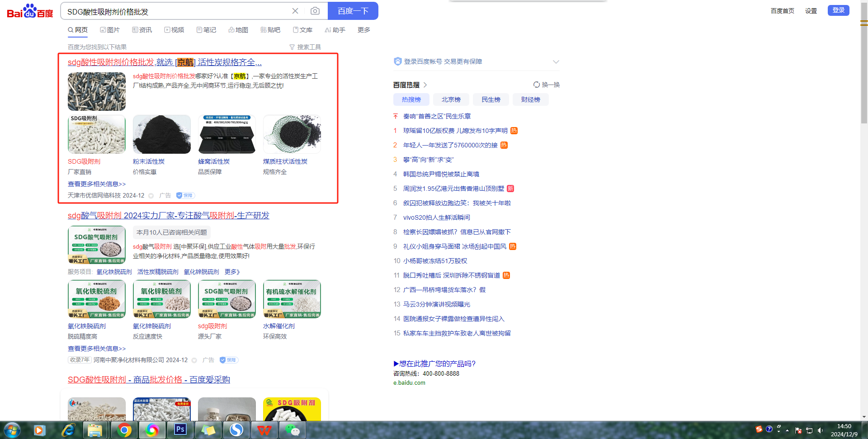
Task: Click the 百度一下 search button
Action: (x=353, y=11)
